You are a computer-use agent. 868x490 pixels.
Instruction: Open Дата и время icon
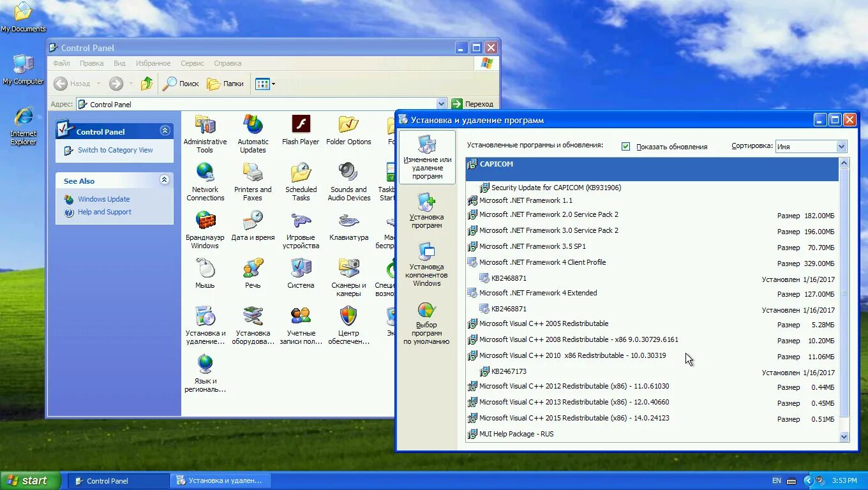(253, 226)
